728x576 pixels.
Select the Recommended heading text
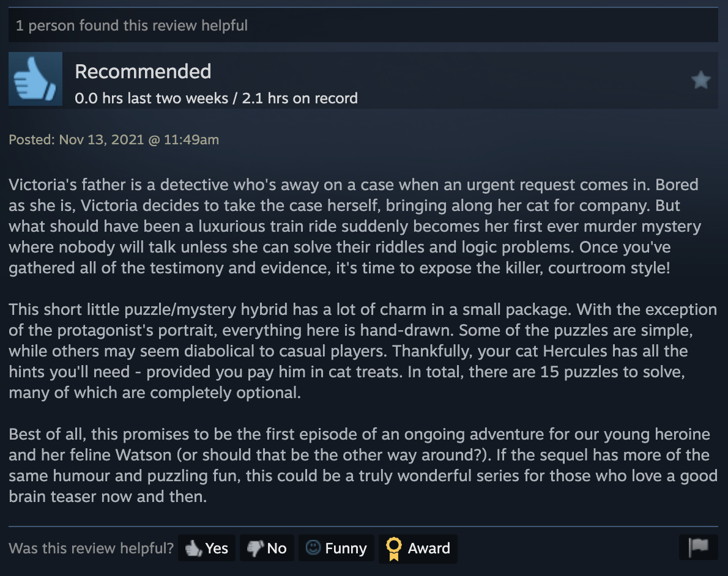coord(143,72)
